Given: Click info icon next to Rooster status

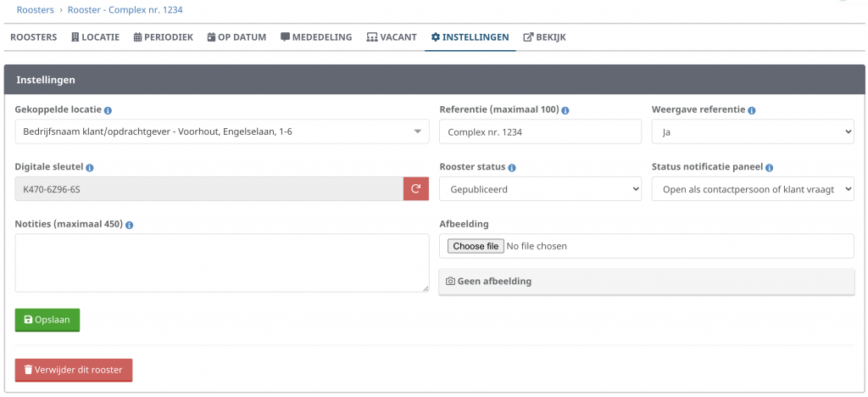Looking at the screenshot, I should [x=511, y=167].
